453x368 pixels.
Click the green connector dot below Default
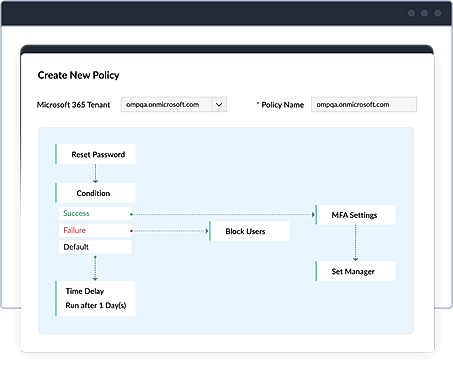coord(95,257)
